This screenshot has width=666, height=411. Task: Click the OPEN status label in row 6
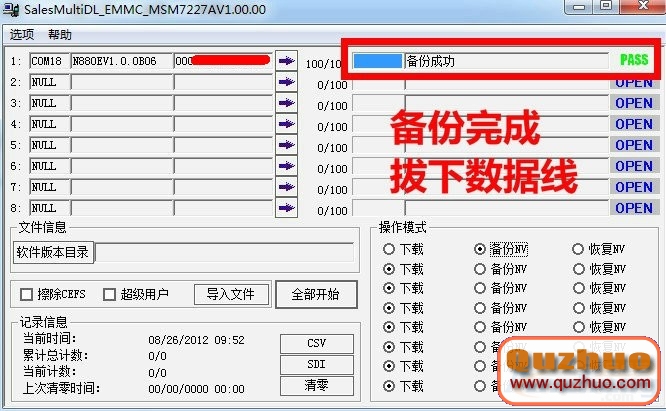click(x=634, y=166)
